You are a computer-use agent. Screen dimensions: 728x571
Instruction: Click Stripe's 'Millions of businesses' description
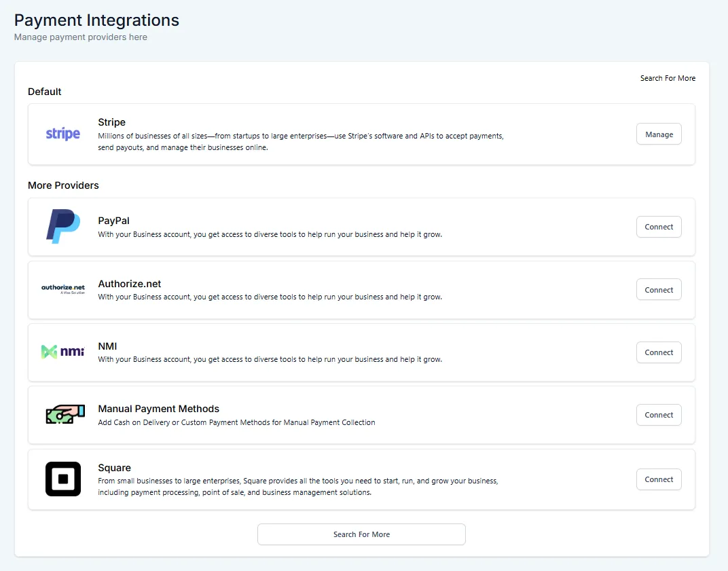301,142
